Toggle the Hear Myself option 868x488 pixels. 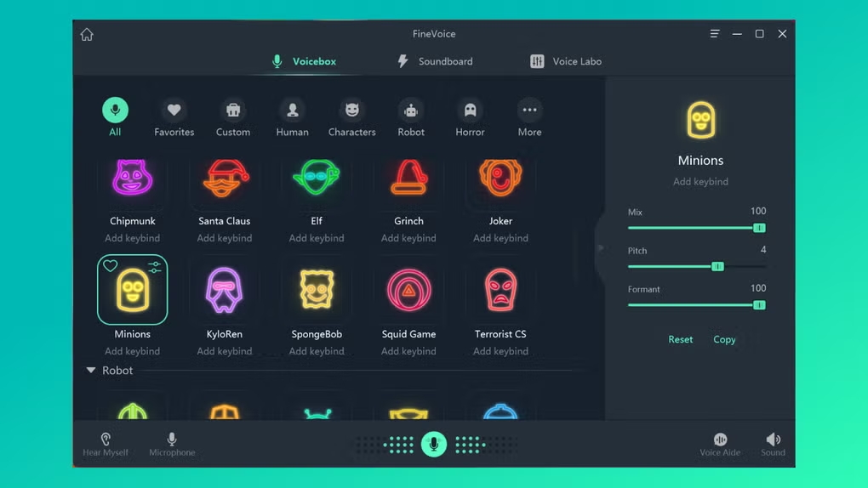click(106, 444)
